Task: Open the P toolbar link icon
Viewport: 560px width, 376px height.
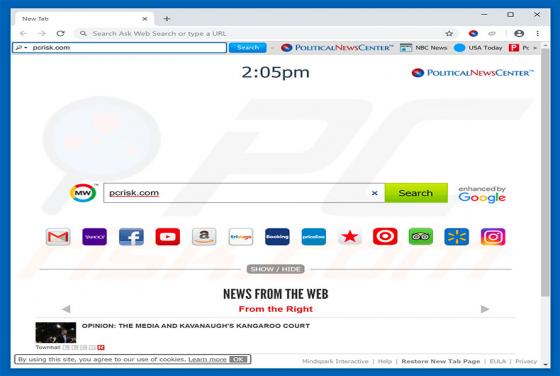Action: click(x=514, y=47)
